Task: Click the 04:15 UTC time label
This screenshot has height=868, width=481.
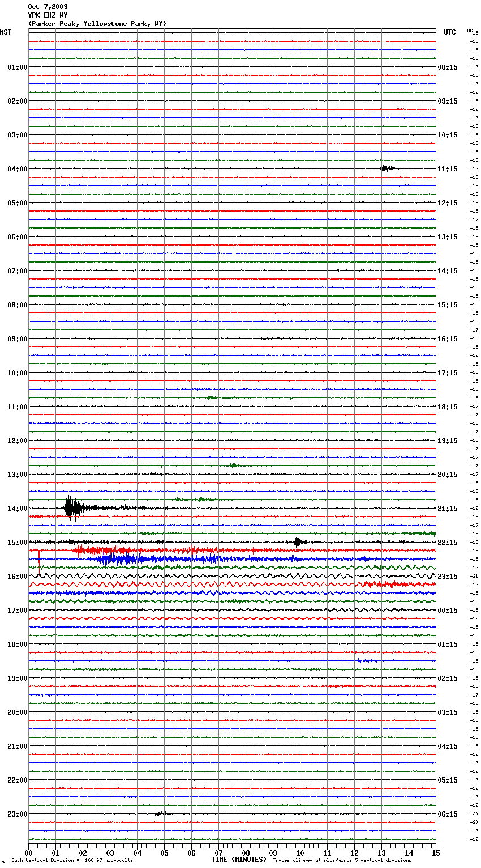Action: 448,746
